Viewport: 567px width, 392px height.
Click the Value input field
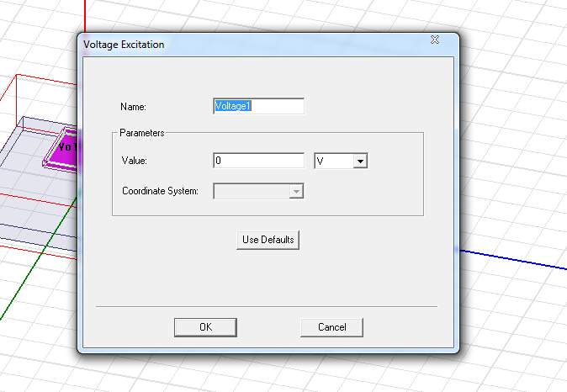click(x=258, y=160)
